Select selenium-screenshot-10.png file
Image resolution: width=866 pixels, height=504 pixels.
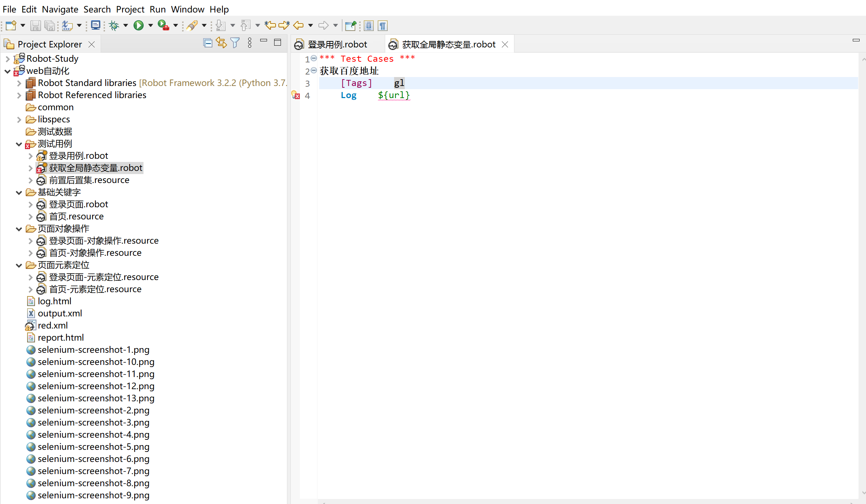coord(96,362)
